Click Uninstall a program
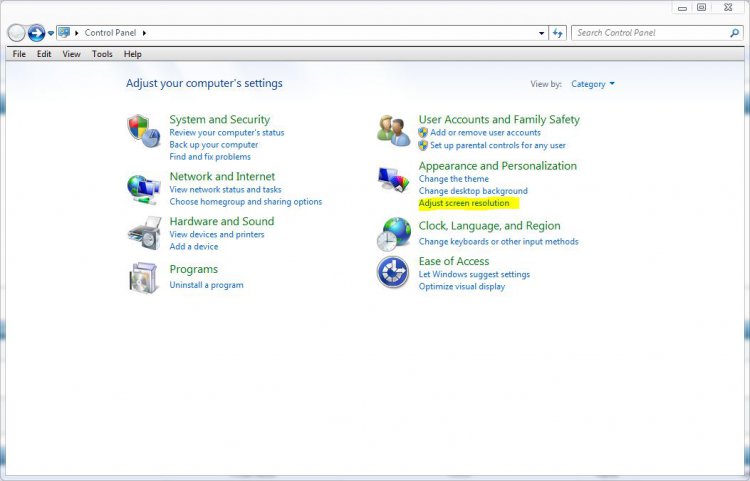The height and width of the screenshot is (481, 750). pos(206,285)
